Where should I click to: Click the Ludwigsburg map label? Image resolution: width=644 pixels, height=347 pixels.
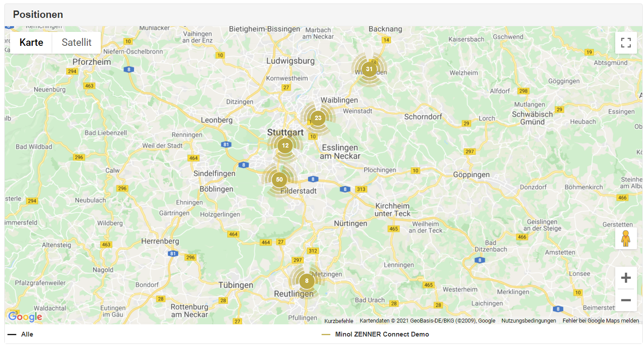click(291, 61)
